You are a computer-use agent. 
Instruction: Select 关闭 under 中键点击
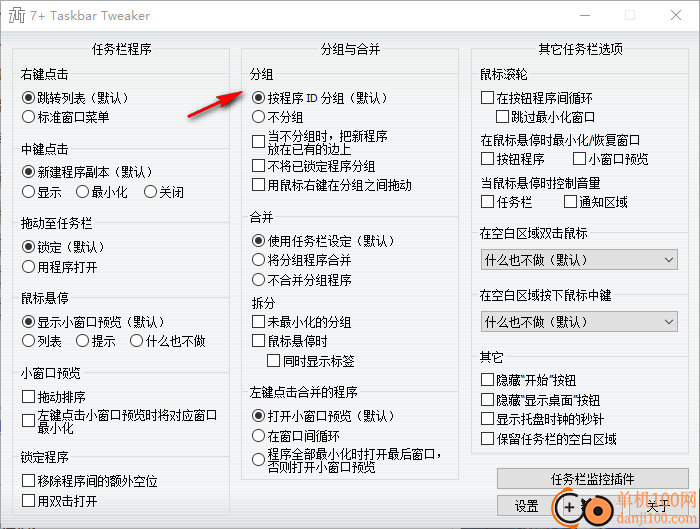point(150,192)
